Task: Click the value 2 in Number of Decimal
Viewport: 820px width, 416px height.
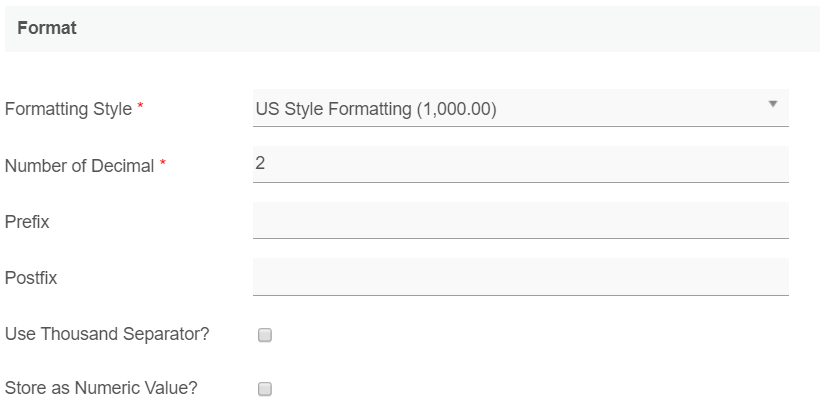Action: click(x=260, y=163)
